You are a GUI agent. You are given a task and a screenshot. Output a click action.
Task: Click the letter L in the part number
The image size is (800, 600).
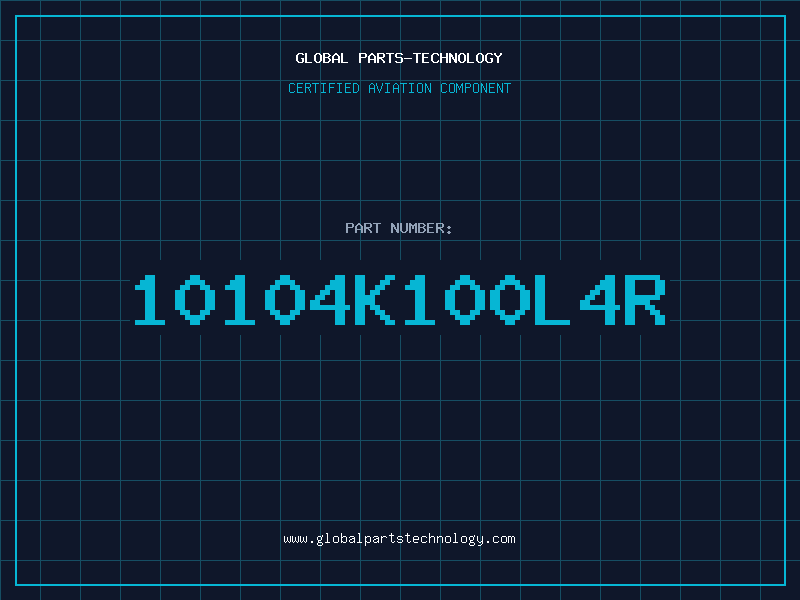552,300
